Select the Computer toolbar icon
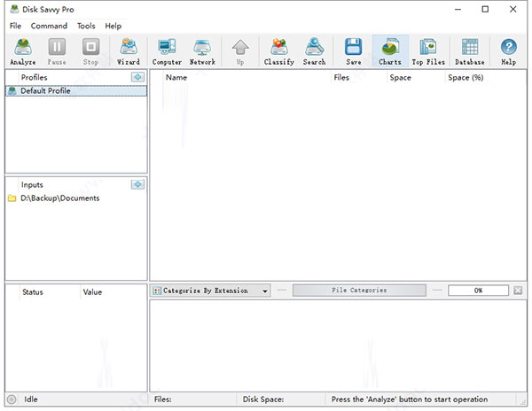Viewport: 532px width, 411px height. pyautogui.click(x=167, y=51)
